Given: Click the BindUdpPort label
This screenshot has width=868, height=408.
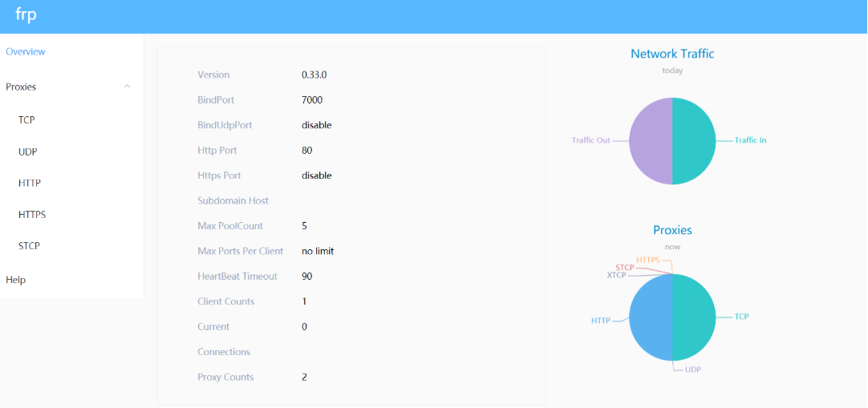Looking at the screenshot, I should click(225, 125).
